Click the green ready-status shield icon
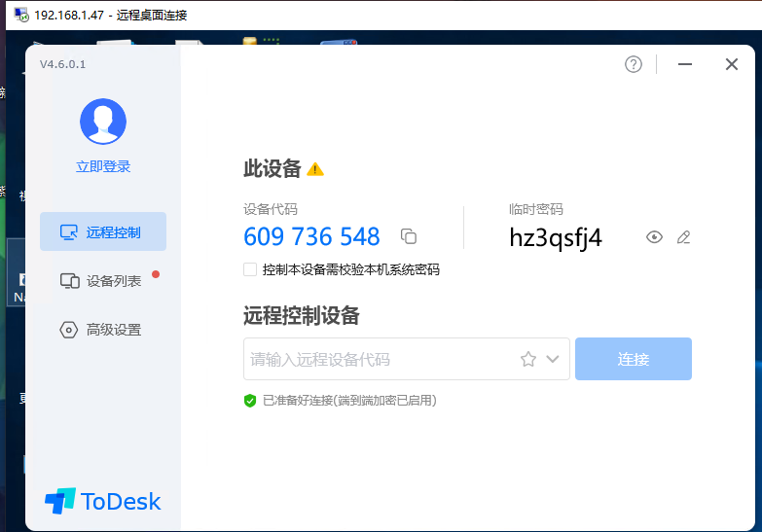 tap(250, 400)
